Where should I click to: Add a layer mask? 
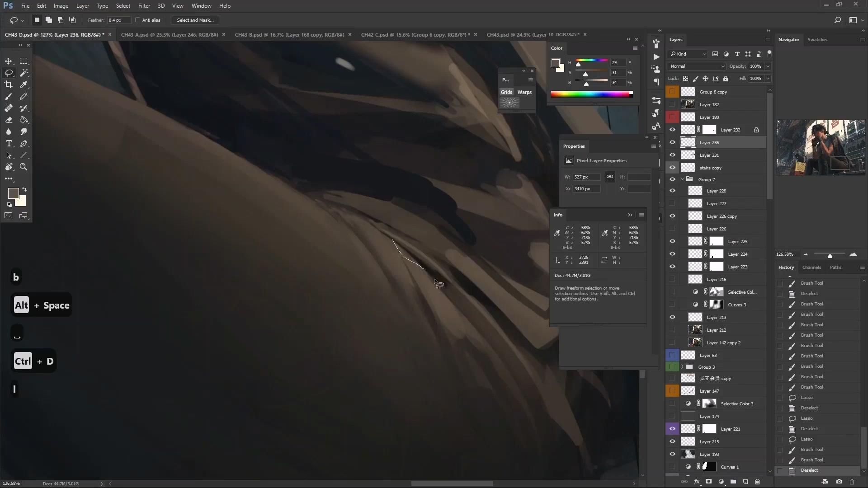point(708,482)
